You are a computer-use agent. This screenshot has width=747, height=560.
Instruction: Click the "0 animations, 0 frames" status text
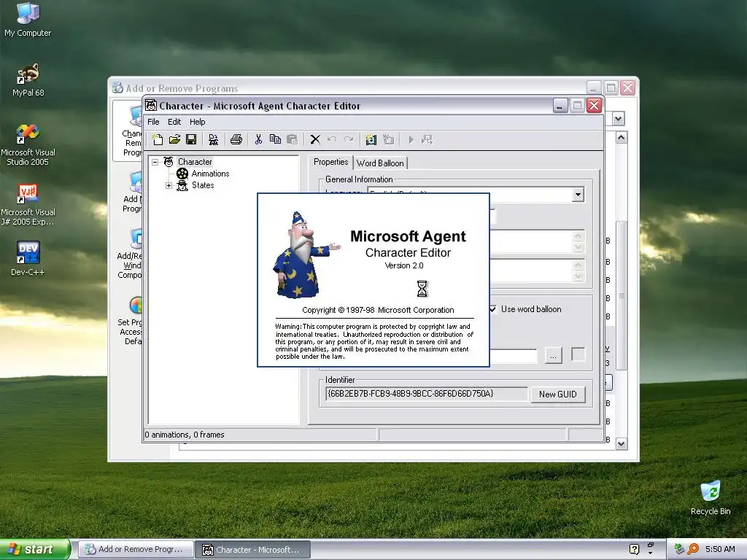coord(185,435)
